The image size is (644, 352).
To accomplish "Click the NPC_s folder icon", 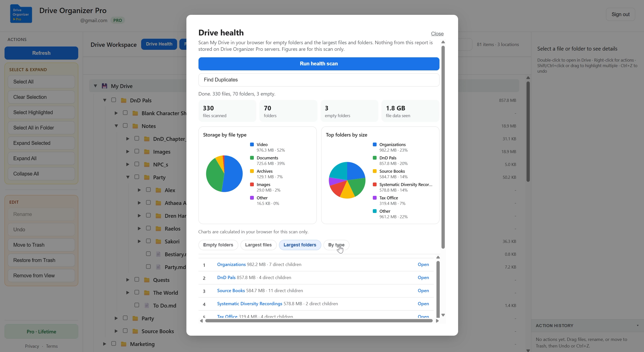I will pyautogui.click(x=147, y=164).
